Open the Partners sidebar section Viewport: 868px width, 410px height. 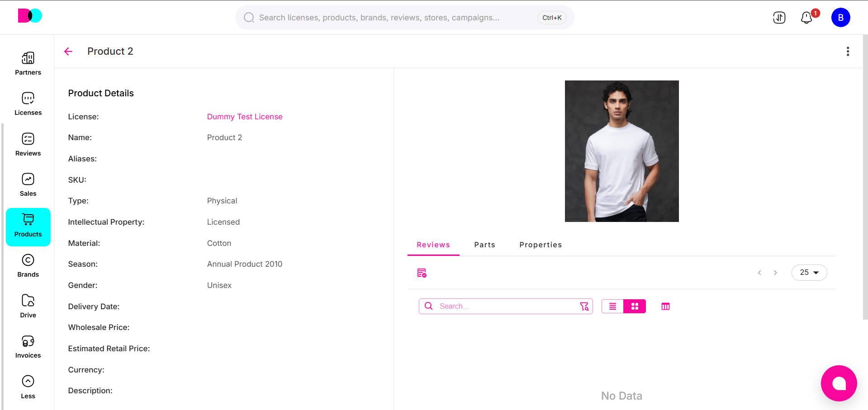[x=28, y=63]
